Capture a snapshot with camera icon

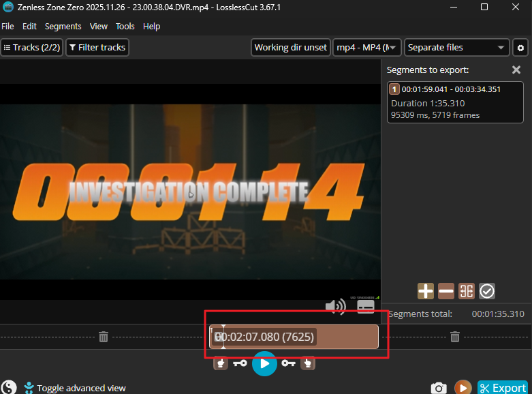point(439,388)
